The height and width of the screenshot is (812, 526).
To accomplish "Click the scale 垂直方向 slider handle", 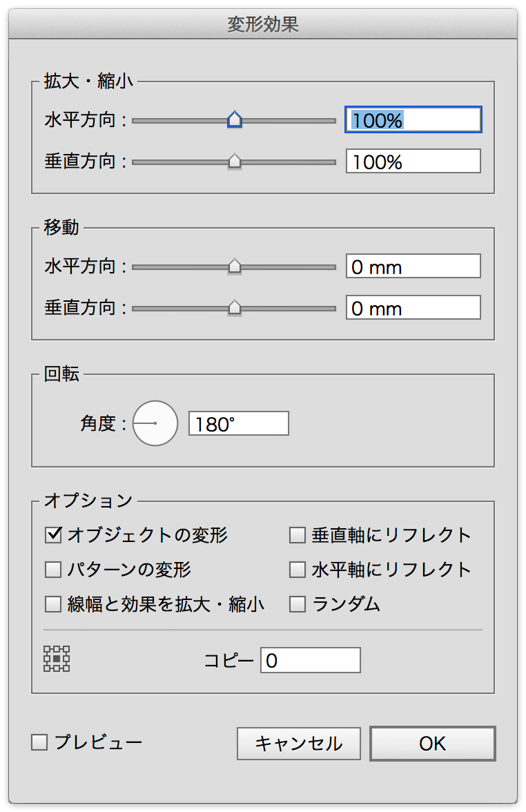I will 235,162.
